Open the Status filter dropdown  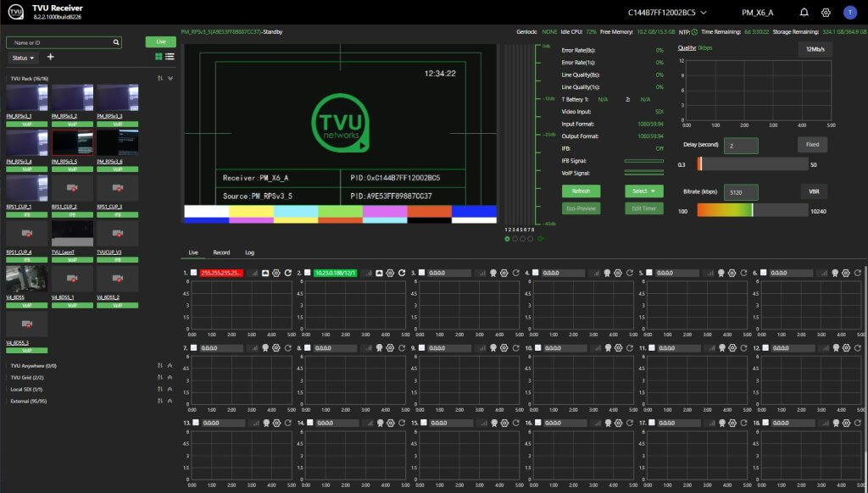tap(23, 58)
